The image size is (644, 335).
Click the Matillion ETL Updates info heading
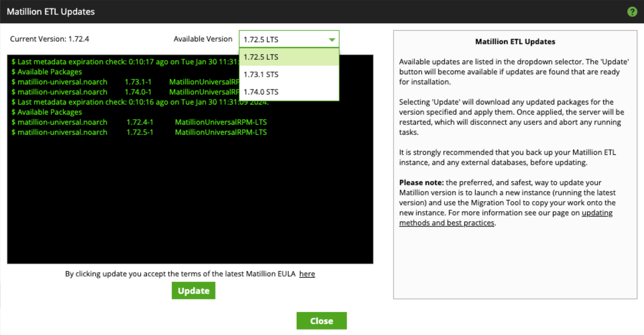click(x=515, y=41)
